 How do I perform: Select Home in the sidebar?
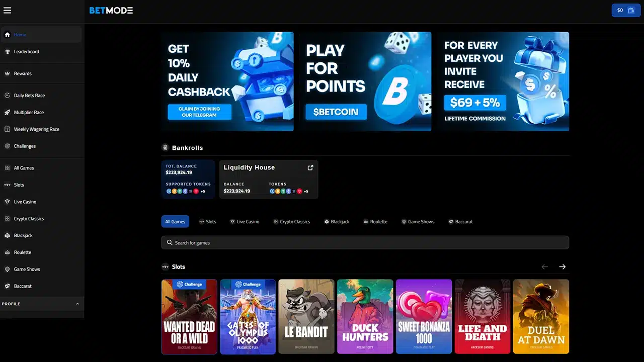(x=41, y=35)
